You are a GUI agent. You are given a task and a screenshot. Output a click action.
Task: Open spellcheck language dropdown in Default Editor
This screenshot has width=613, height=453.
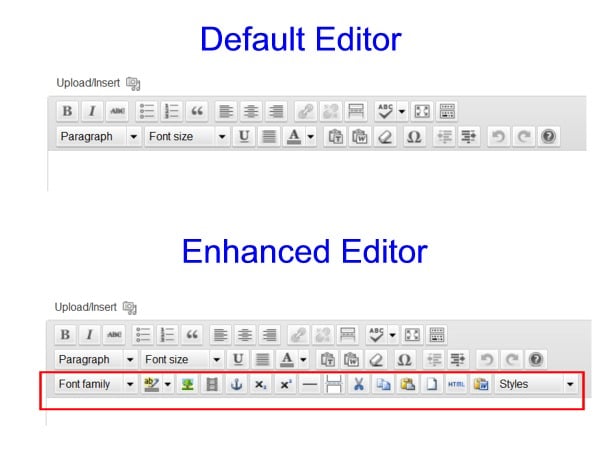pyautogui.click(x=401, y=111)
